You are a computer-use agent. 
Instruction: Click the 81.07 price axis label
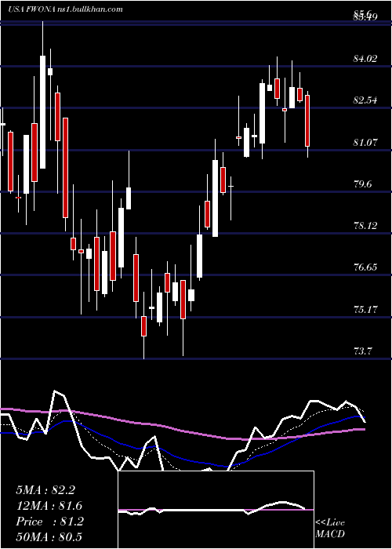pos(365,143)
